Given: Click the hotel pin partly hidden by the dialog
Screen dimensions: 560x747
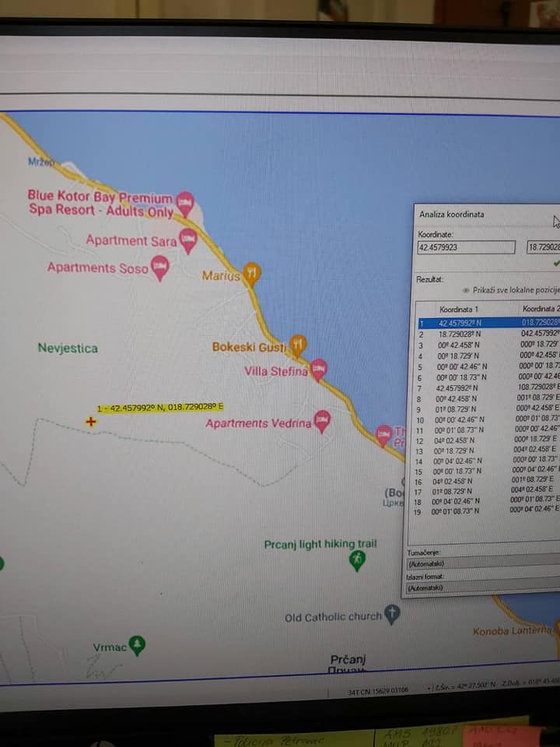Looking at the screenshot, I should click(x=383, y=435).
